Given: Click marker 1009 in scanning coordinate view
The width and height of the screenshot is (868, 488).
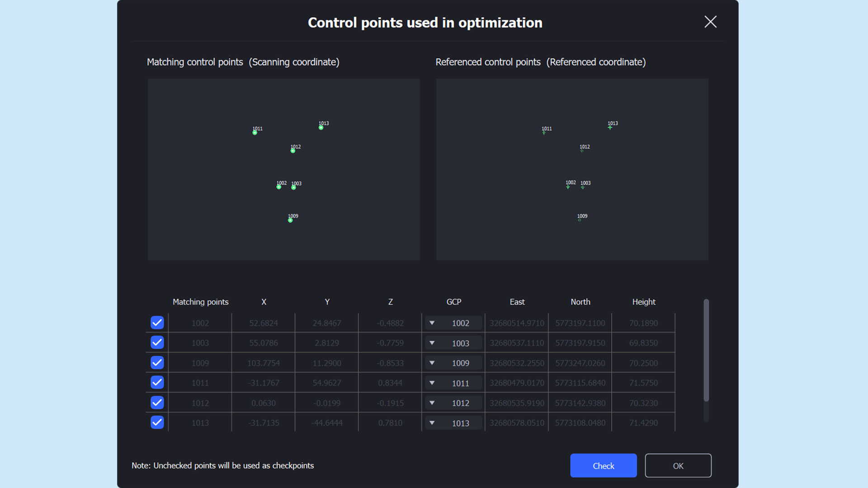Looking at the screenshot, I should point(290,221).
